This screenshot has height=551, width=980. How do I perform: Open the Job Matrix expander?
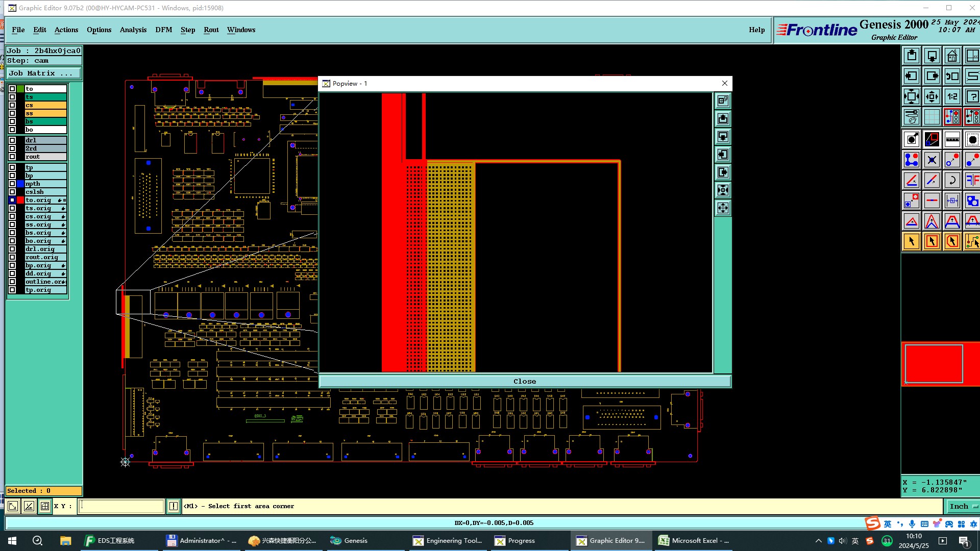click(x=43, y=73)
